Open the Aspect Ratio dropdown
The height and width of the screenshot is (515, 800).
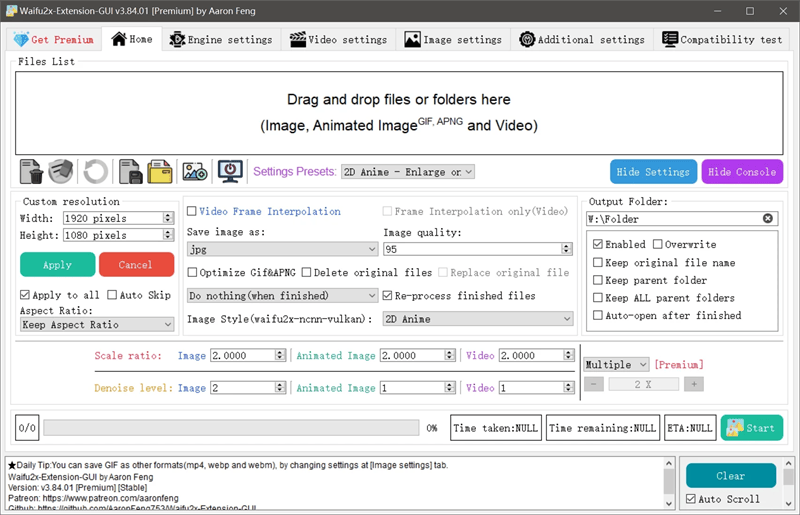pos(97,325)
